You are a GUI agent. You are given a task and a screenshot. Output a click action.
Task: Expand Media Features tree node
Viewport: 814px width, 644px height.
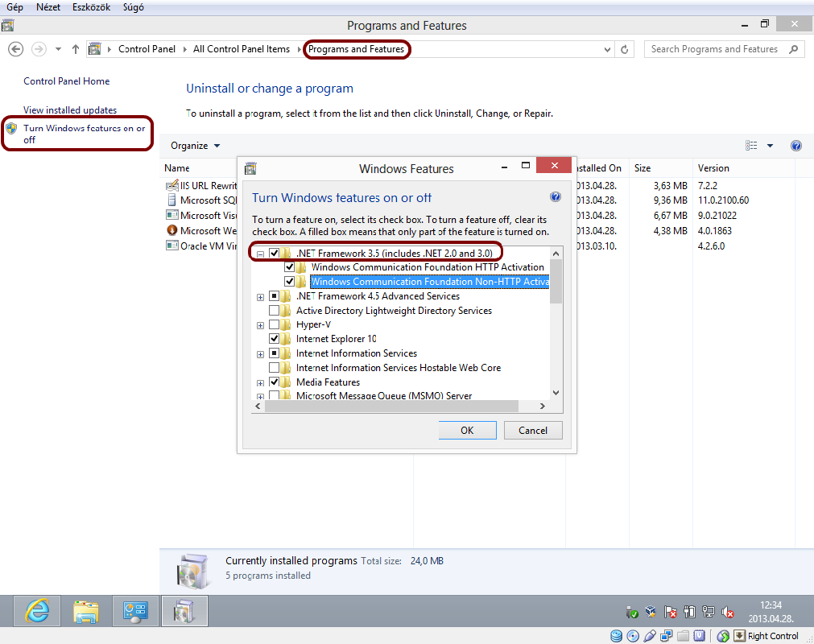point(260,383)
